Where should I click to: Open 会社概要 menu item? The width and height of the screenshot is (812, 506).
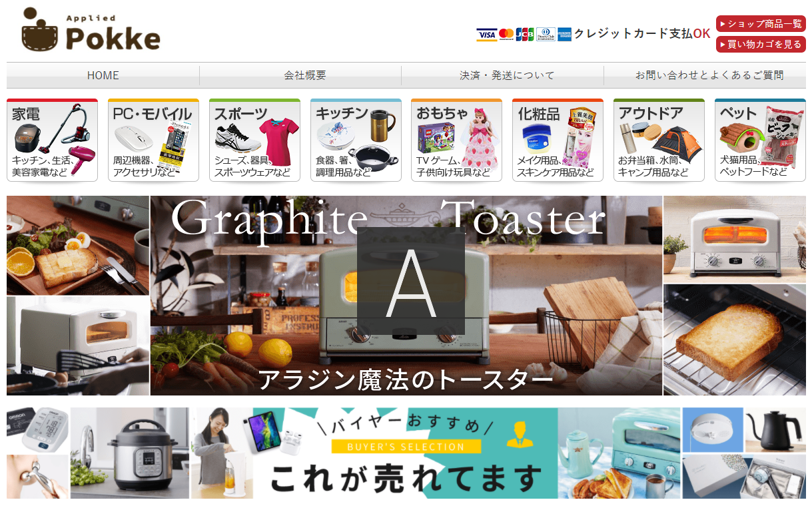[305, 75]
